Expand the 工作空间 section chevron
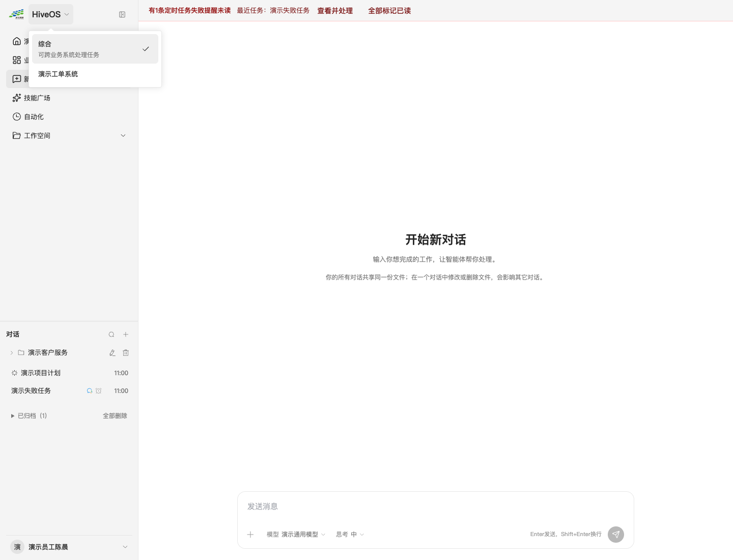The height and width of the screenshot is (560, 733). click(x=123, y=135)
